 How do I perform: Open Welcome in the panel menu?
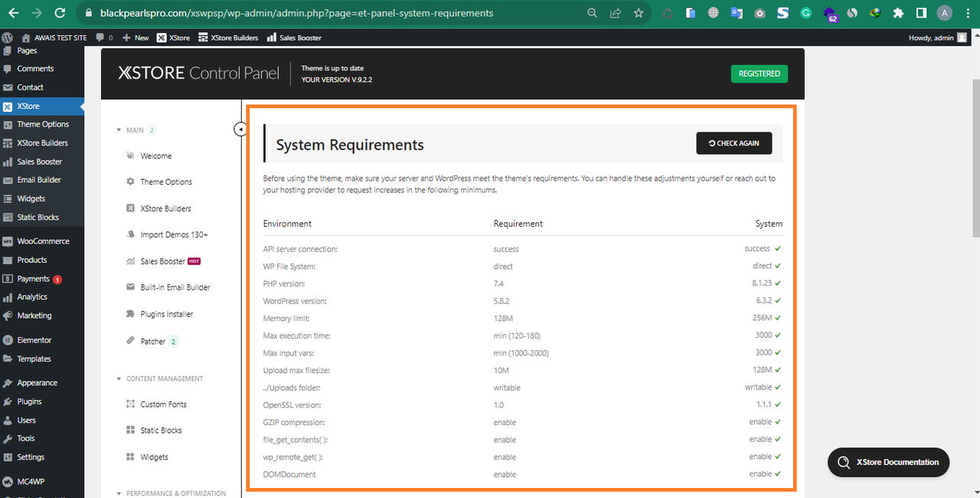tap(156, 156)
